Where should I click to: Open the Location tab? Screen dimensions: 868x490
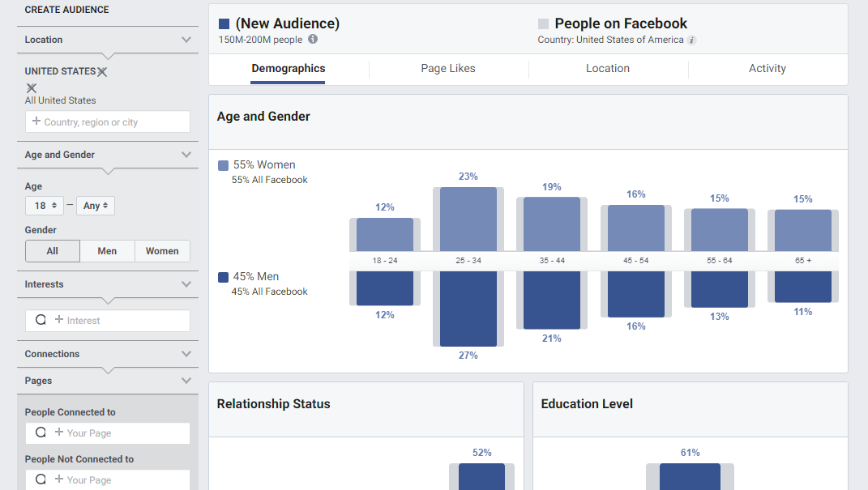click(x=608, y=69)
